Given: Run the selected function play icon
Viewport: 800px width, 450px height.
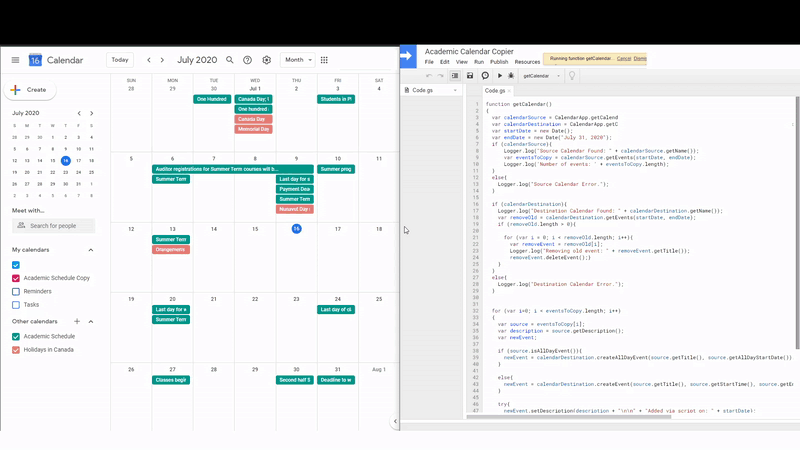Looking at the screenshot, I should [499, 76].
